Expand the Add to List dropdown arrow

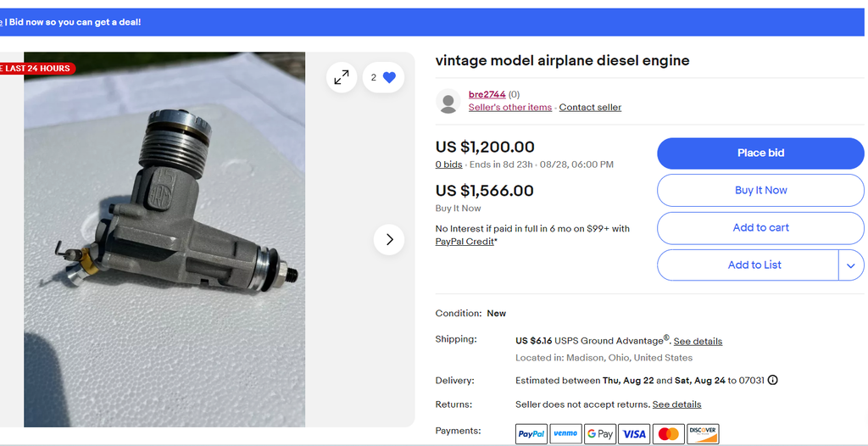[851, 265]
